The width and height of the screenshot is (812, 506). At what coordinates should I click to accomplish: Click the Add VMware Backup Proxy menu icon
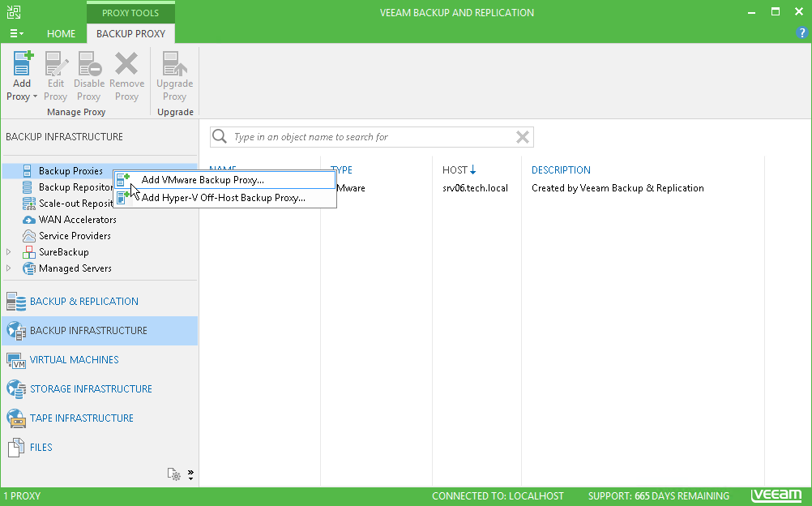122,180
